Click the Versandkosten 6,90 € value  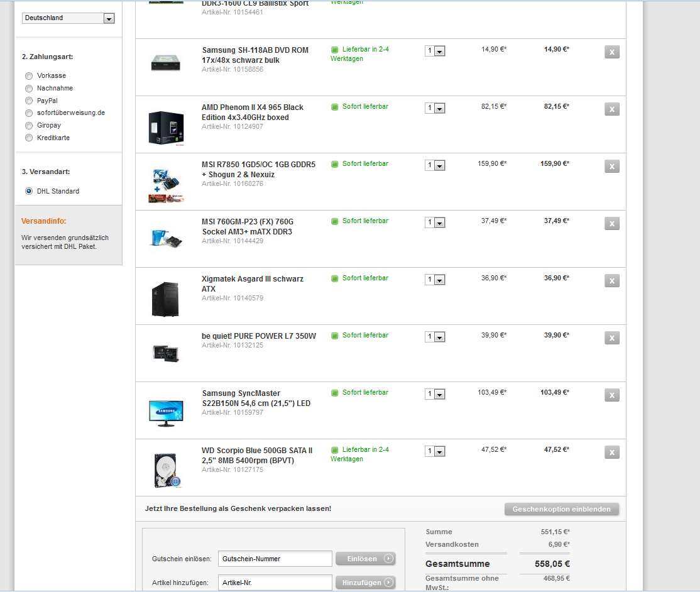pyautogui.click(x=559, y=544)
